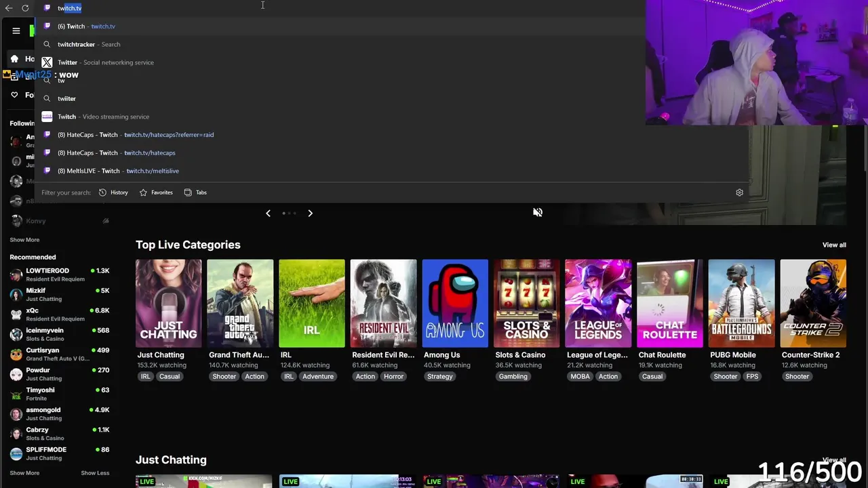Click the Gambling tag
The height and width of the screenshot is (488, 868).
point(513,377)
